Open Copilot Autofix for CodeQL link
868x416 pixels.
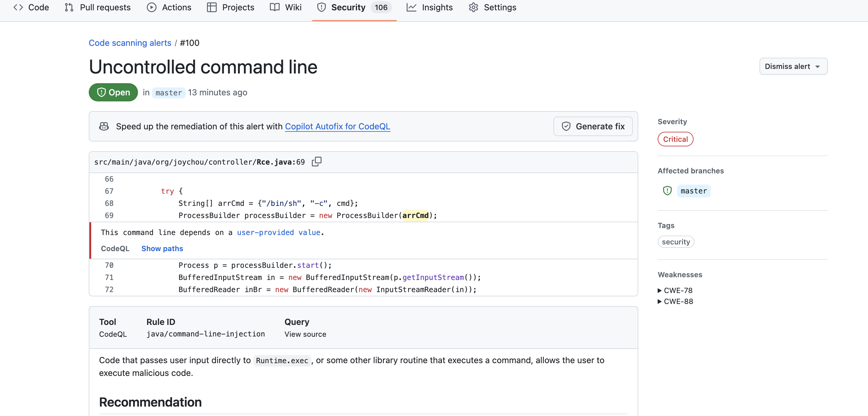pos(337,126)
